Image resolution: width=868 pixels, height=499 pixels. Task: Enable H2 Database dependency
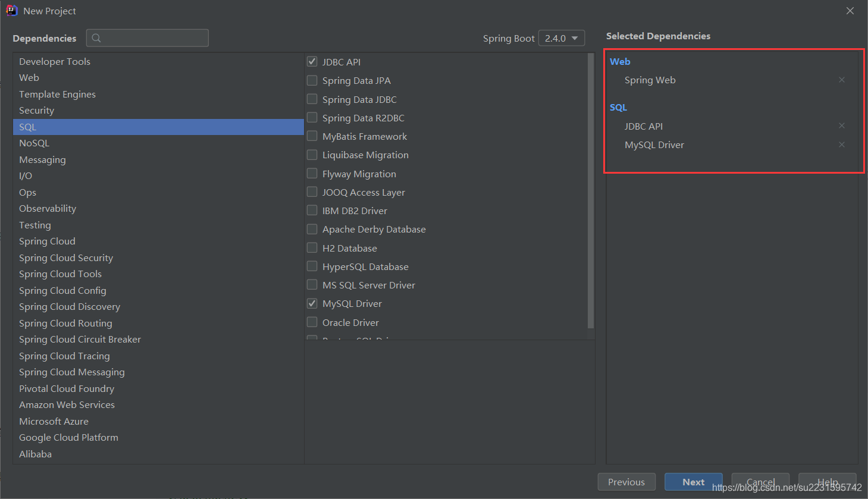(x=312, y=247)
